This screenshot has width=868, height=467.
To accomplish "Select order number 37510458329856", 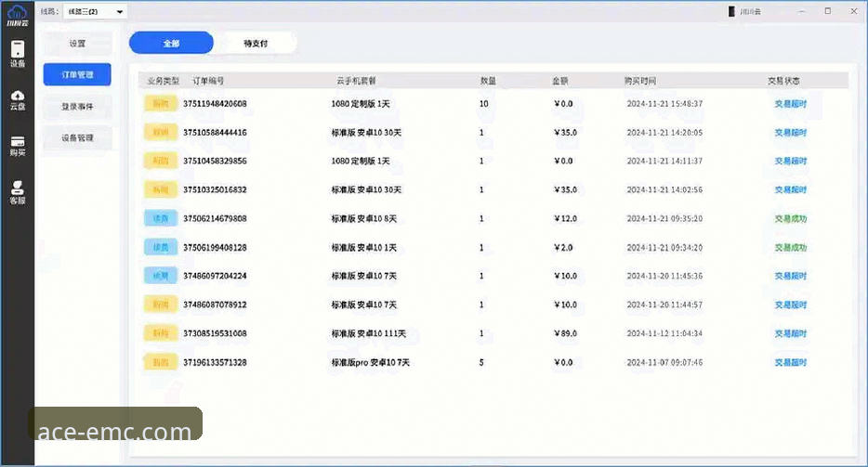I will click(x=215, y=161).
